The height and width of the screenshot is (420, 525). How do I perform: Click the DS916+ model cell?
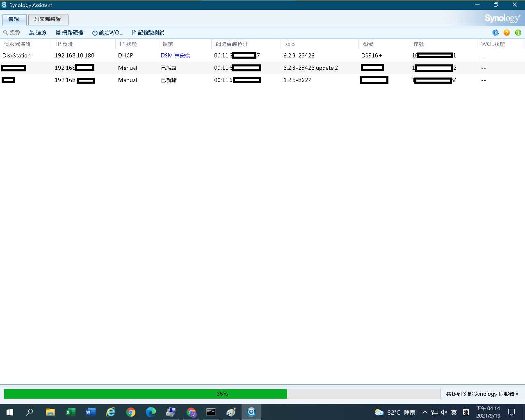(x=372, y=55)
